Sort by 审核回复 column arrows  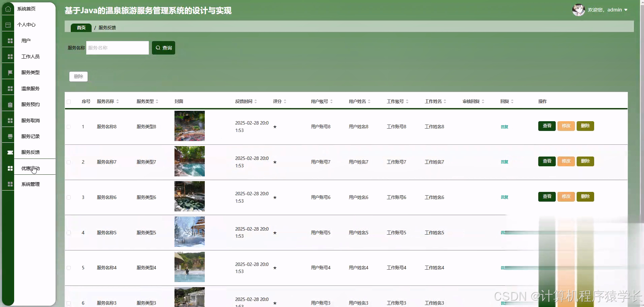pyautogui.click(x=483, y=101)
